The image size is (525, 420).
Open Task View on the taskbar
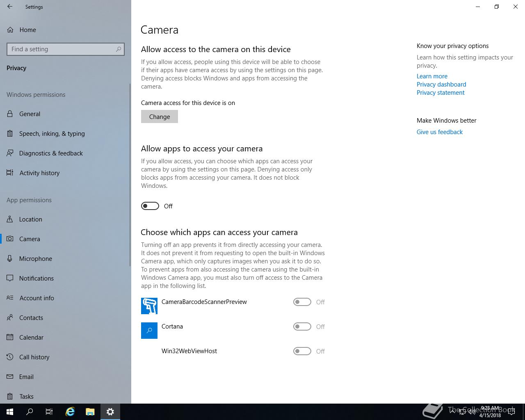pyautogui.click(x=49, y=412)
